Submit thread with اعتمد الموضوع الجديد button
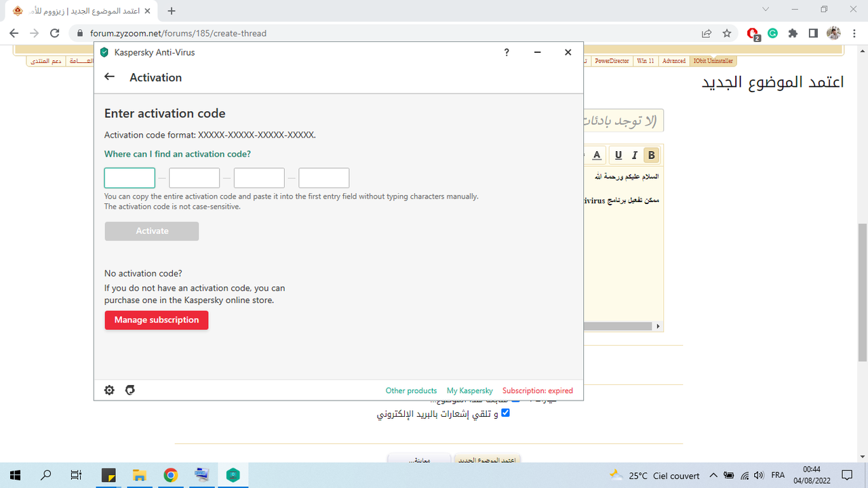 point(488,459)
